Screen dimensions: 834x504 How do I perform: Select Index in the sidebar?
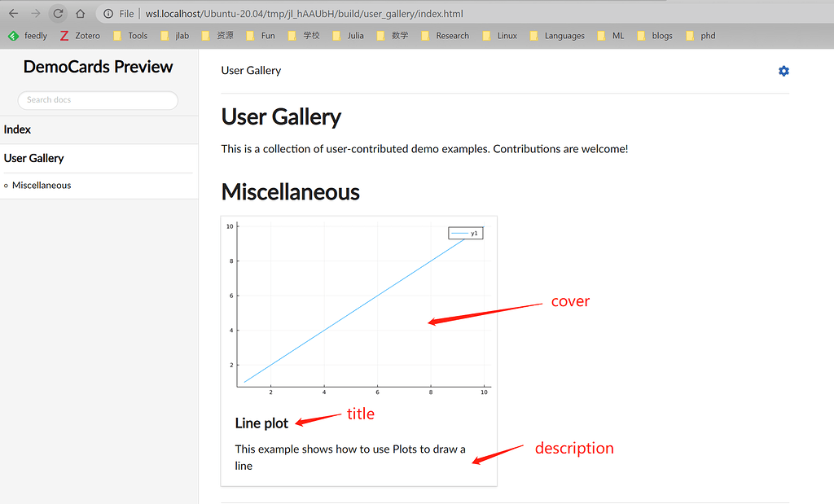17,129
